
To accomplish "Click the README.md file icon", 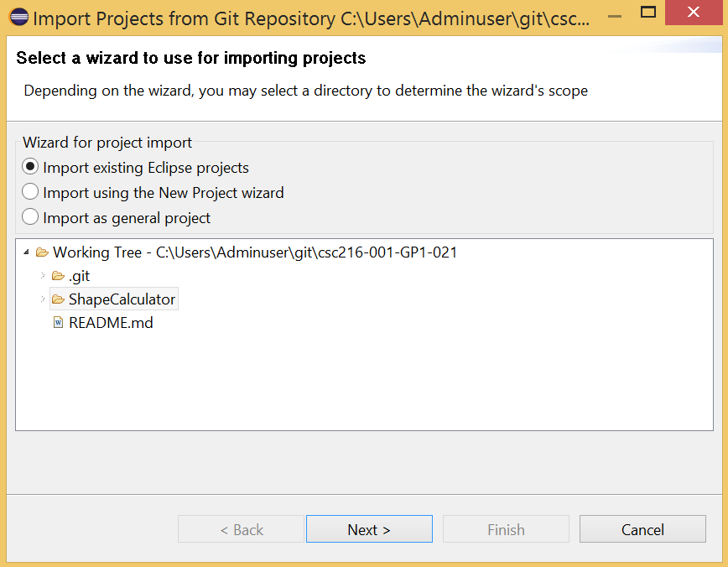I will 58,322.
